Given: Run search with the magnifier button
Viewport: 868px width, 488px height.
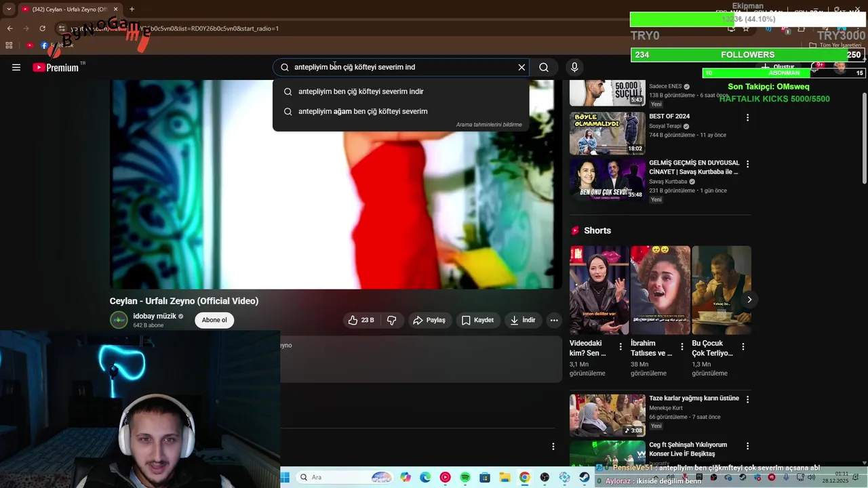Looking at the screenshot, I should pyautogui.click(x=544, y=67).
